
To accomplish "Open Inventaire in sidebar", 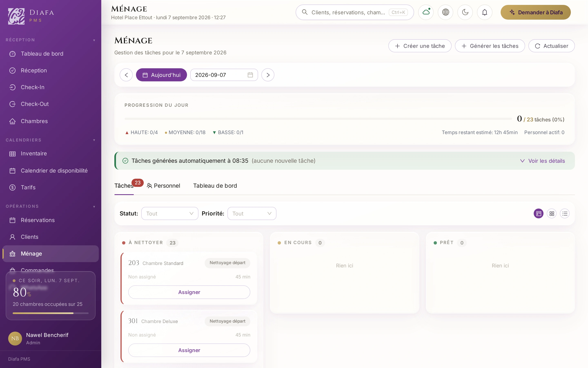I will [51, 154].
